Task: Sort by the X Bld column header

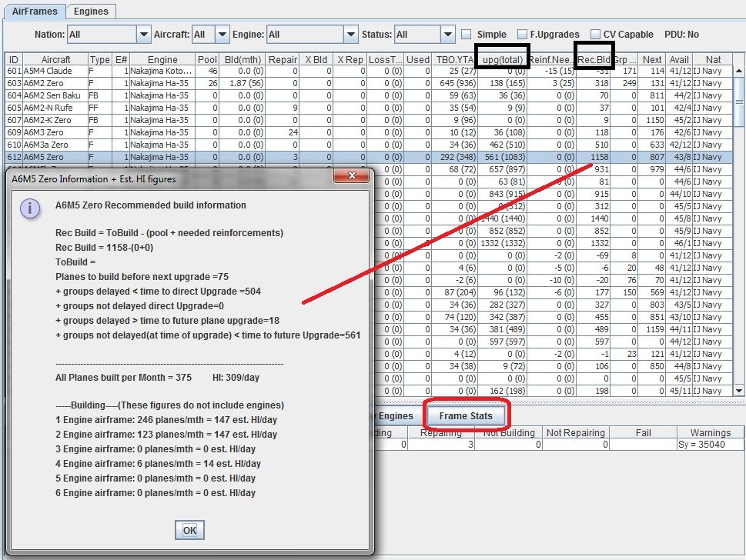Action: click(x=316, y=59)
